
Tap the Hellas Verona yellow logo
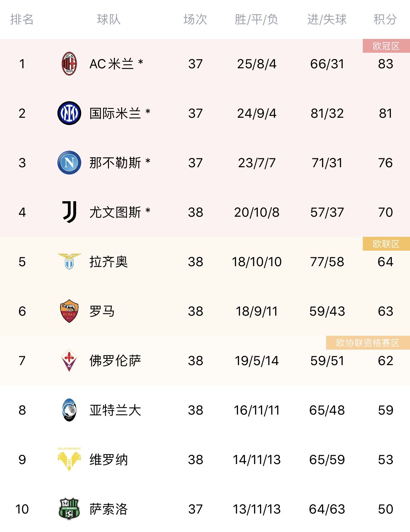69,459
